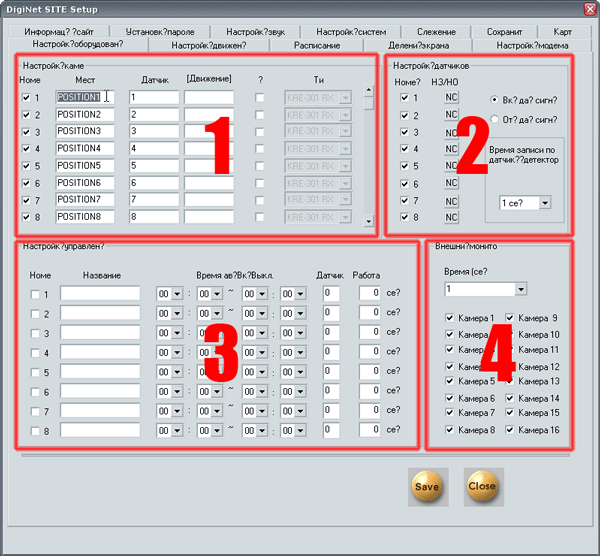Open the KRE-301 RX type dropdown for camera 1

pyautogui.click(x=345, y=98)
